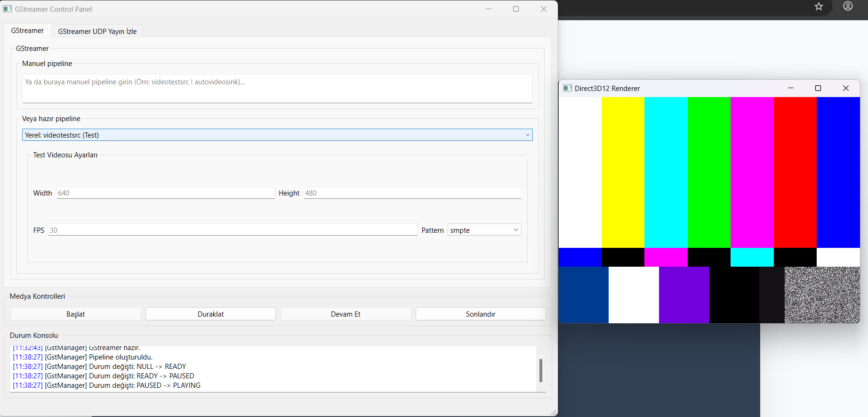Maximize the GStreamer Control Panel window
The width and height of the screenshot is (868, 417).
pyautogui.click(x=516, y=9)
